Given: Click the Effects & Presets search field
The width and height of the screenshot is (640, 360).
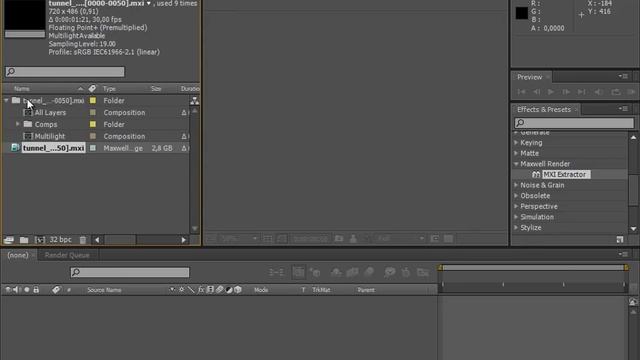Looking at the screenshot, I should (x=574, y=122).
